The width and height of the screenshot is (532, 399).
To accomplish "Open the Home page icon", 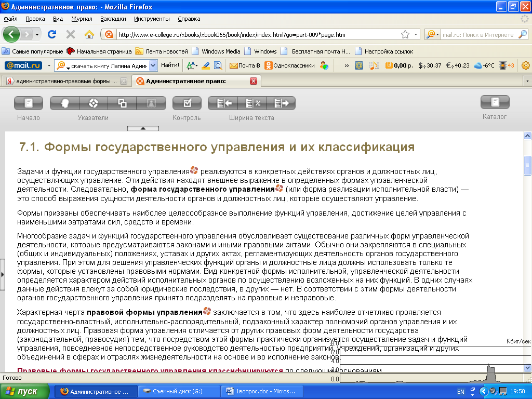I will tap(89, 34).
